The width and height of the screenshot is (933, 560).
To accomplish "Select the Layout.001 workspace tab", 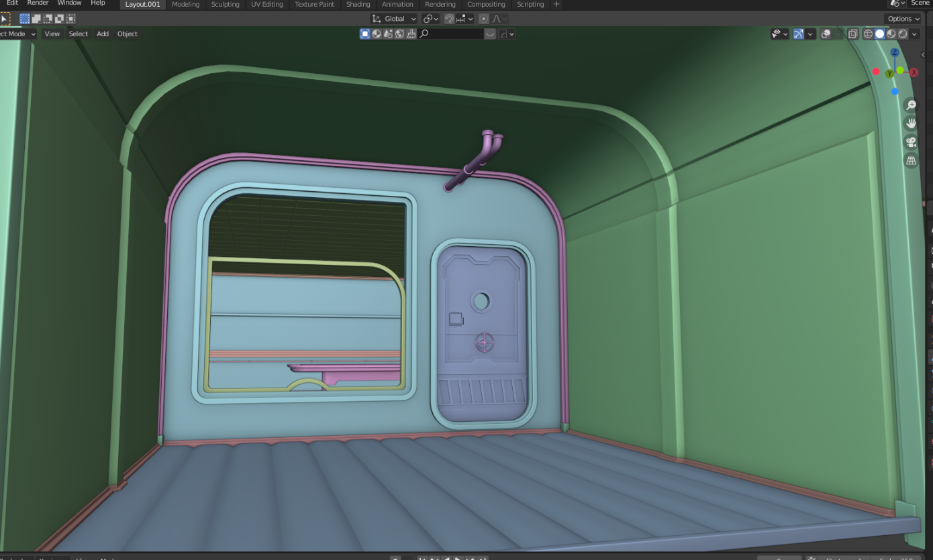I will tap(142, 4).
